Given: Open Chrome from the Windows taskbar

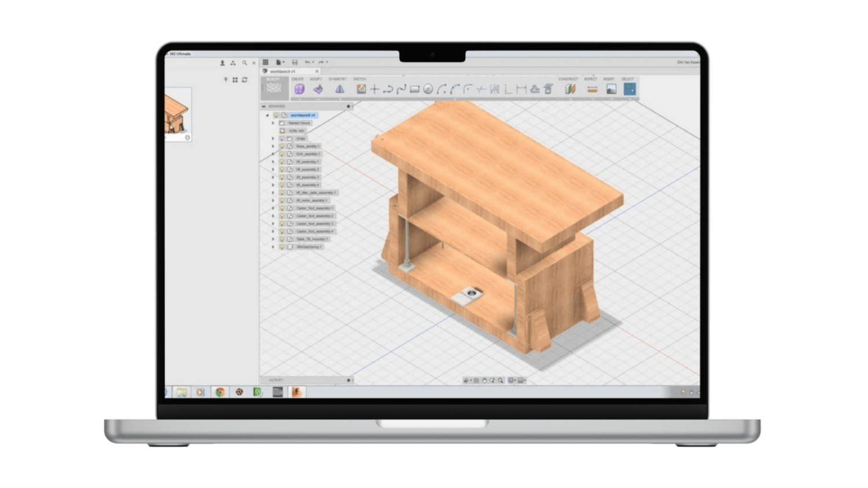Looking at the screenshot, I should point(220,392).
